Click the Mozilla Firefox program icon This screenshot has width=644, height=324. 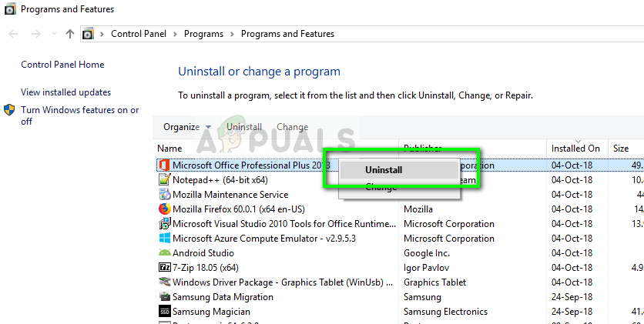[164, 209]
